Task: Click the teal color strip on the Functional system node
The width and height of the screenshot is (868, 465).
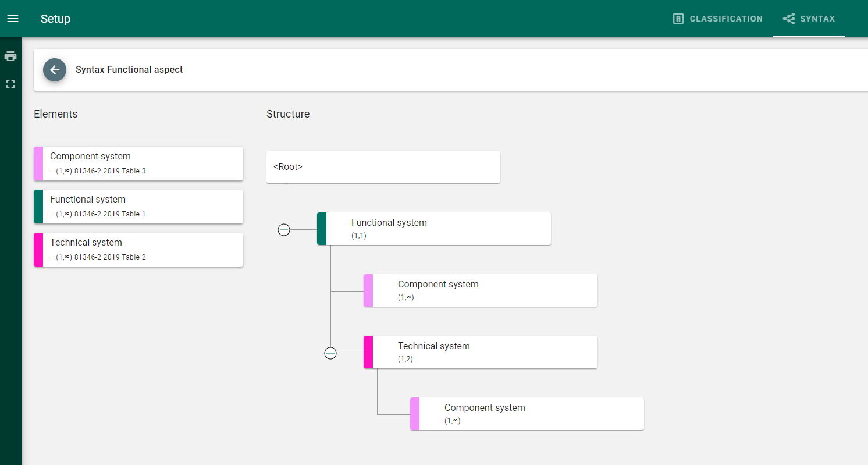Action: click(x=322, y=229)
